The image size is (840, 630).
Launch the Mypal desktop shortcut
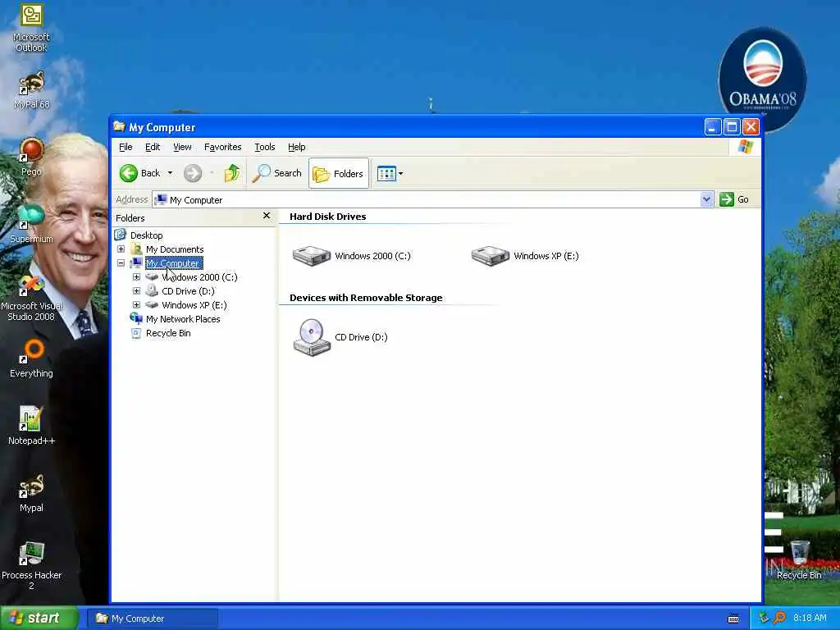pos(31,493)
